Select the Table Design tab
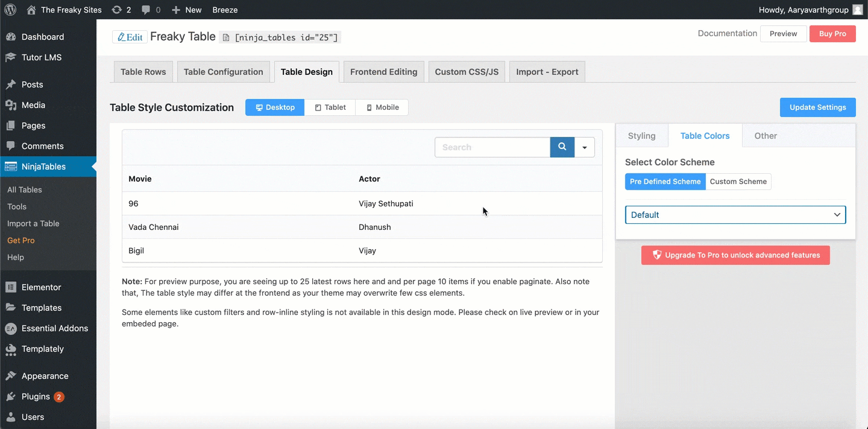The image size is (868, 429). pyautogui.click(x=307, y=72)
